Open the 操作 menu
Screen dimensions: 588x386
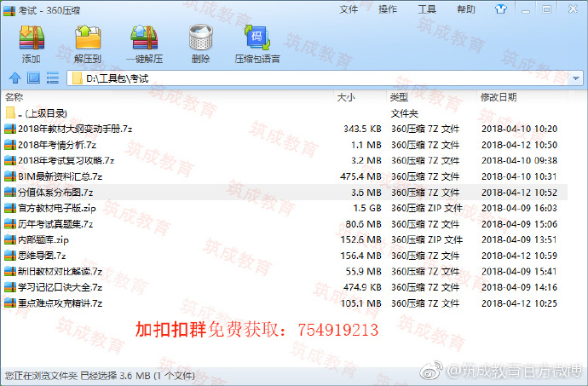tap(388, 9)
